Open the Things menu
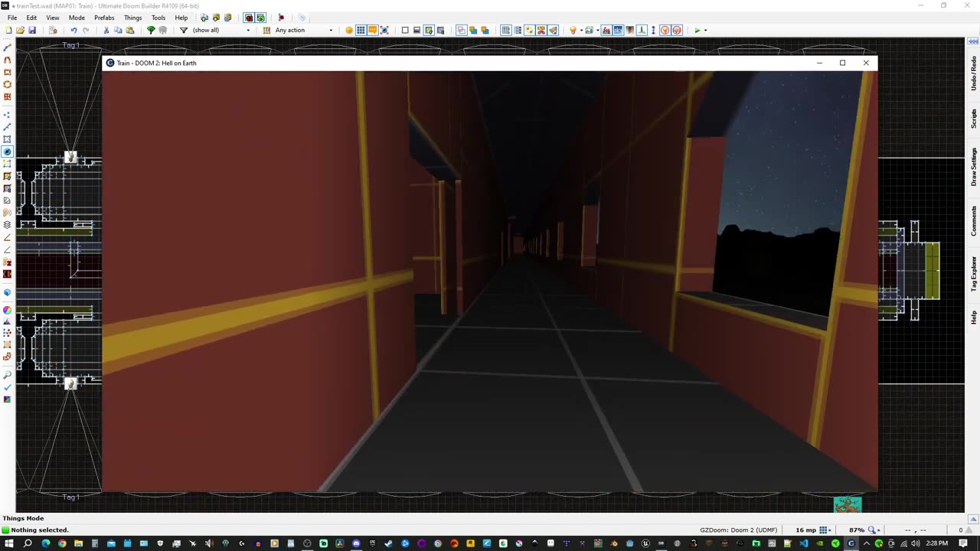The height and width of the screenshot is (551, 980). point(133,18)
